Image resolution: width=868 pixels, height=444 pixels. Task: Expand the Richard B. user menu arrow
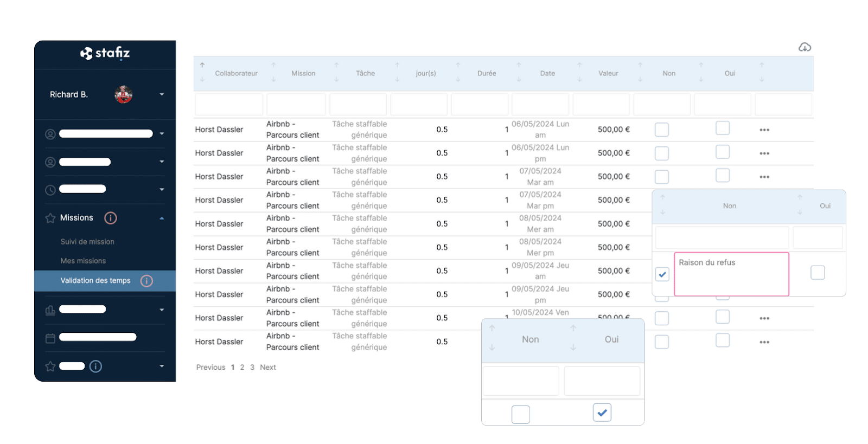[162, 94]
